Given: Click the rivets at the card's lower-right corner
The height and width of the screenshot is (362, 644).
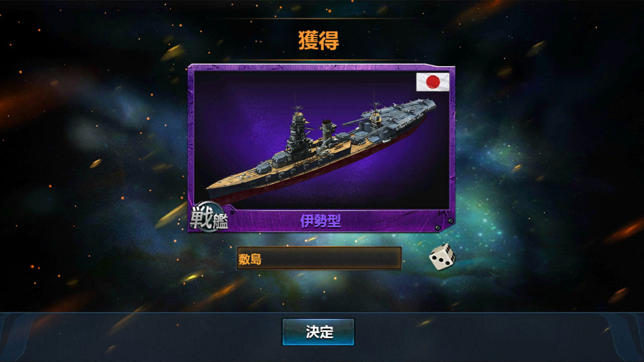Looking at the screenshot, I should (445, 224).
